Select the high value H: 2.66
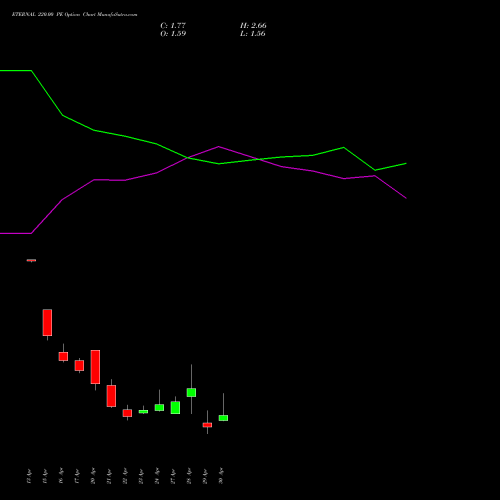This screenshot has width=500, height=500. [253, 26]
